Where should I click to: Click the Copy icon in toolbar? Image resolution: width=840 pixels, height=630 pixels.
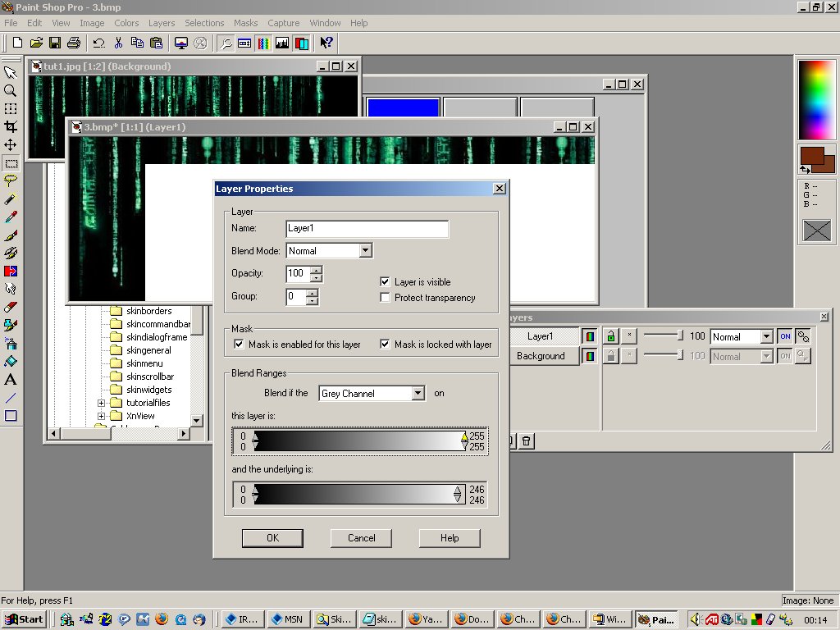tap(137, 43)
